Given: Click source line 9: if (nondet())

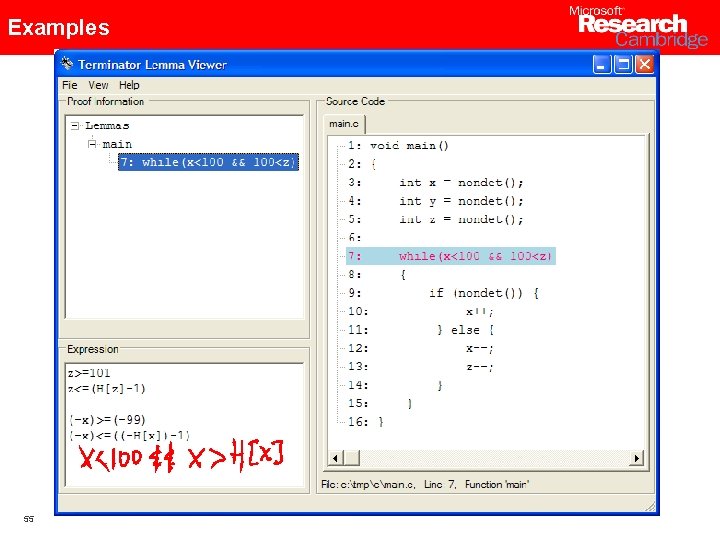Looking at the screenshot, I should pyautogui.click(x=443, y=293).
